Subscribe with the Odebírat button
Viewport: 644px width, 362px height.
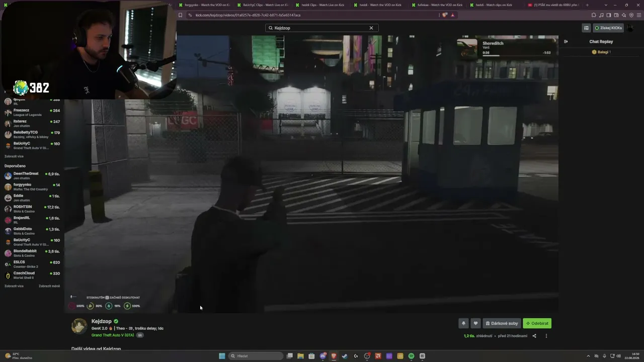pyautogui.click(x=537, y=323)
